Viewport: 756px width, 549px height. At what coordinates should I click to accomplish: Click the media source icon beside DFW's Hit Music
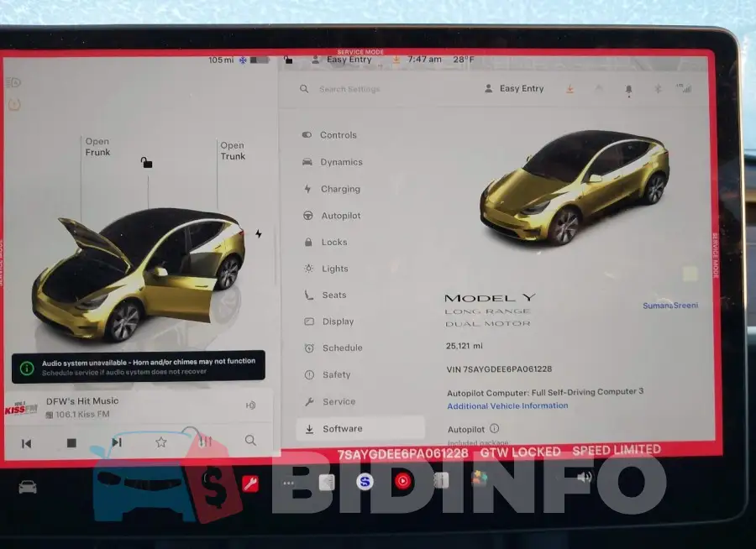(x=250, y=405)
